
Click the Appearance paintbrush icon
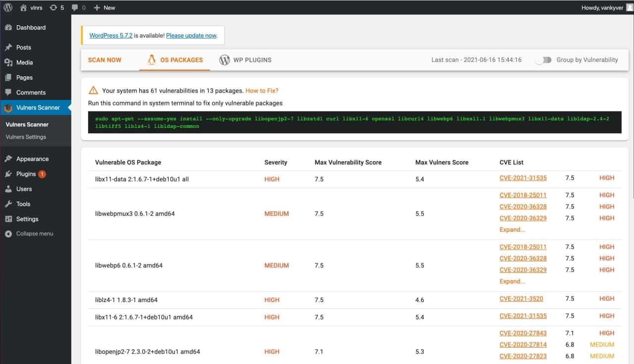[8, 159]
